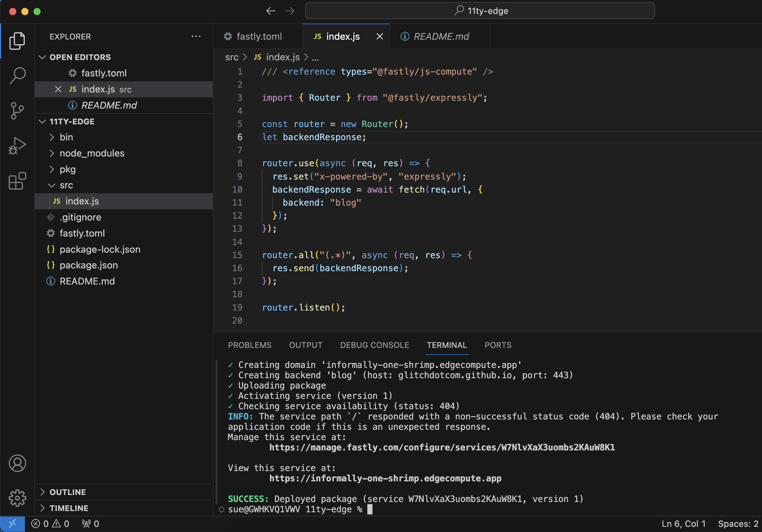Click the warnings count in the status bar
This screenshot has height=532, width=762.
[x=61, y=524]
